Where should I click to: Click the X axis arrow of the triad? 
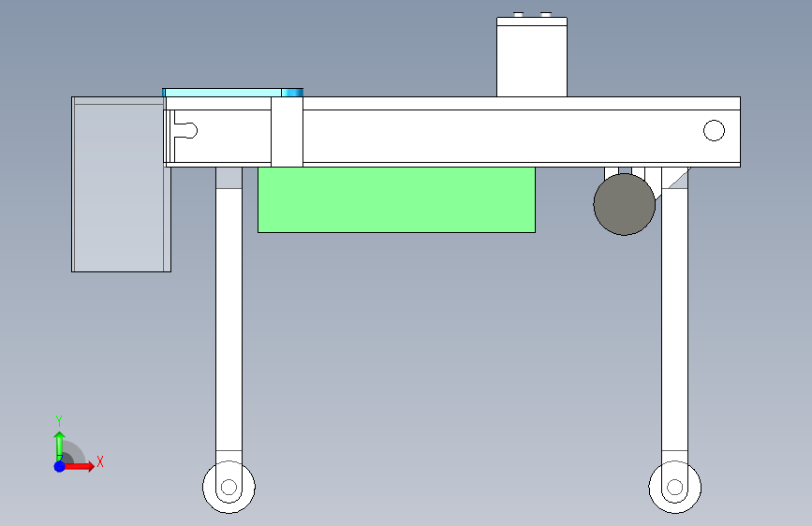pyautogui.click(x=81, y=466)
